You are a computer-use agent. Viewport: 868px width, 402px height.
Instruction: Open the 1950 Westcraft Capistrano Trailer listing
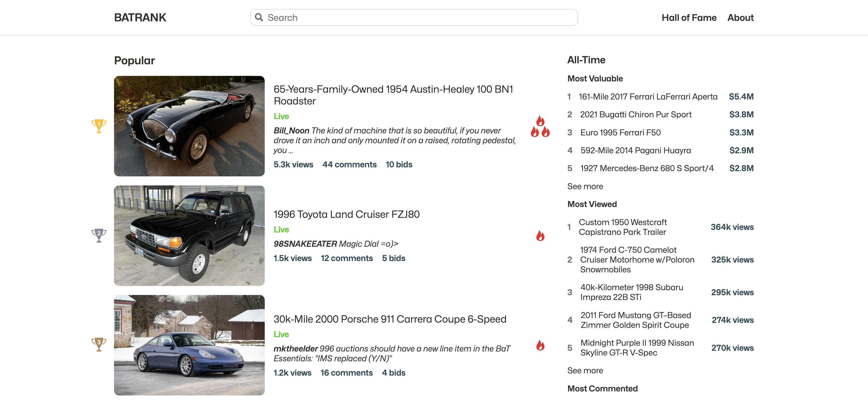point(622,227)
